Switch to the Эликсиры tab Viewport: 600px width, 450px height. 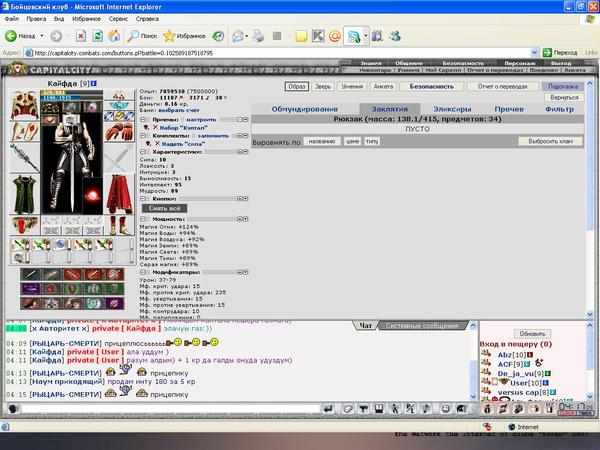click(452, 109)
